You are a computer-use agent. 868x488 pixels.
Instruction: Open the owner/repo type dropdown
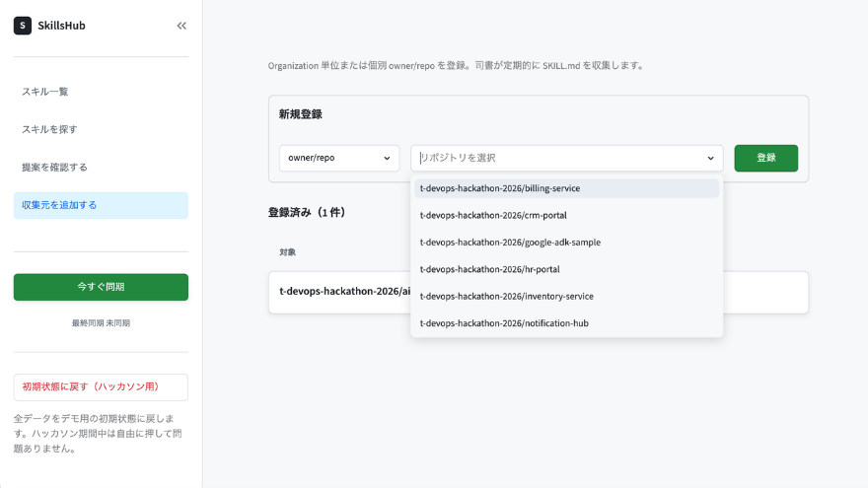(x=339, y=159)
